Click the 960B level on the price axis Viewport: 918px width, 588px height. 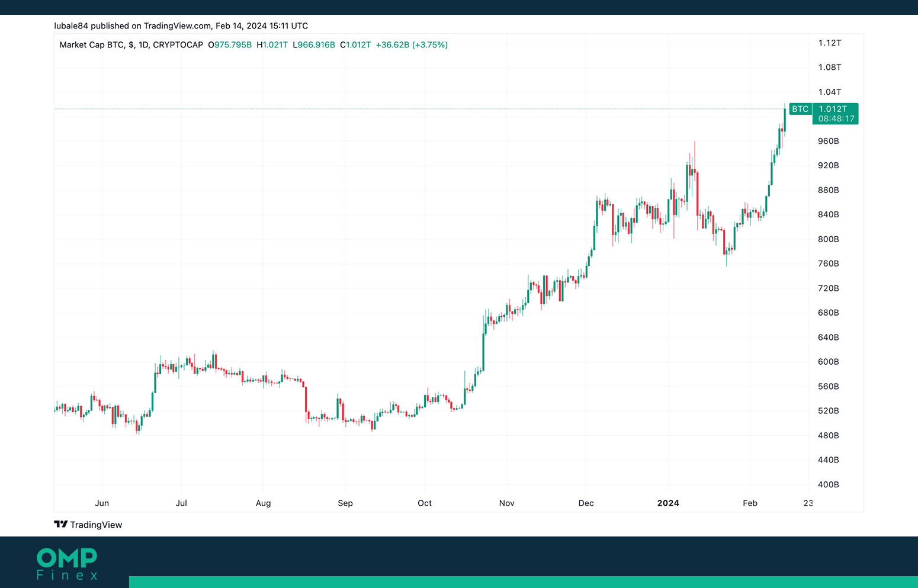(829, 141)
